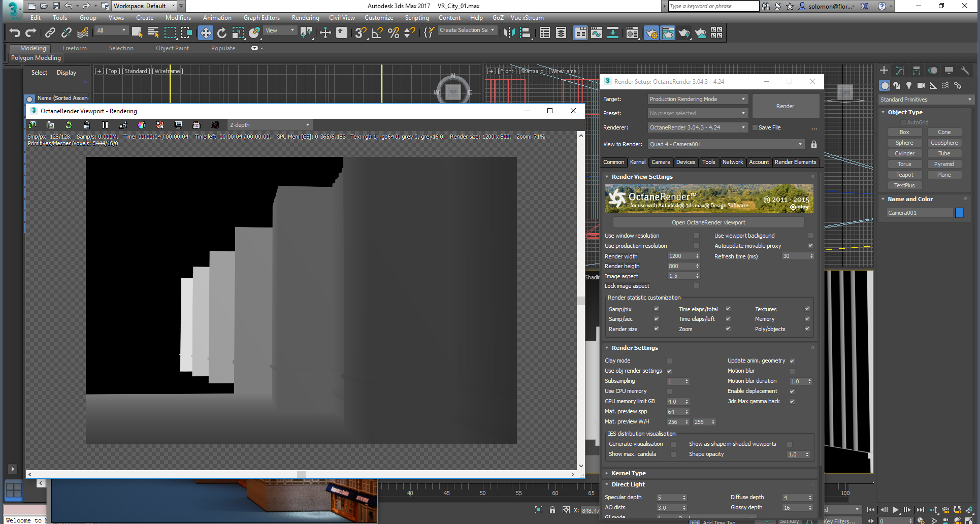Click the Mirror tool icon
The image size is (980, 524).
tap(509, 33)
